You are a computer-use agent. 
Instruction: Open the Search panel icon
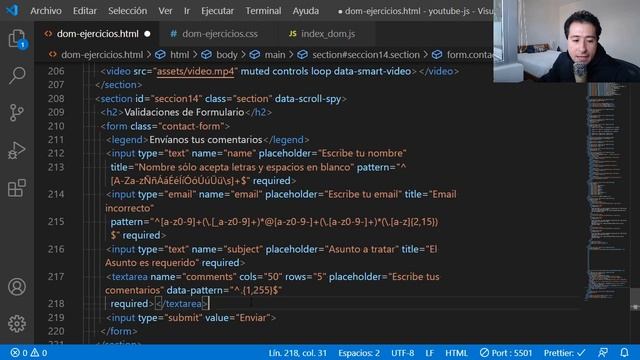(x=17, y=75)
